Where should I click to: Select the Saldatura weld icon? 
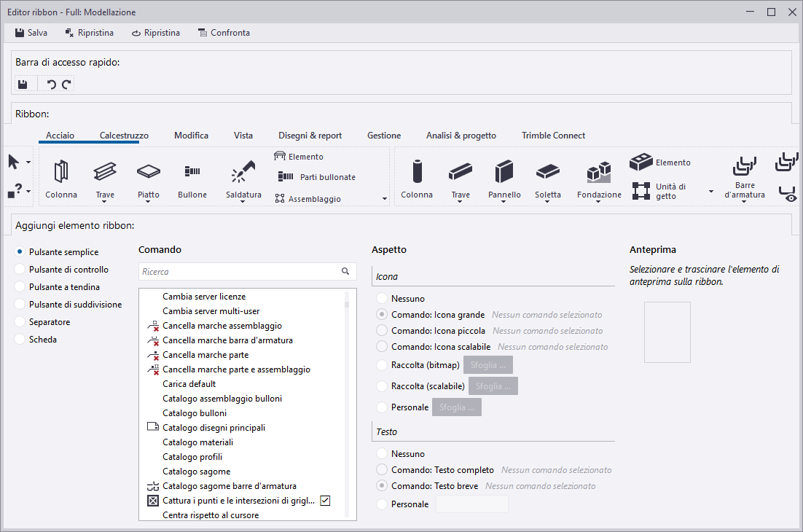pyautogui.click(x=243, y=172)
